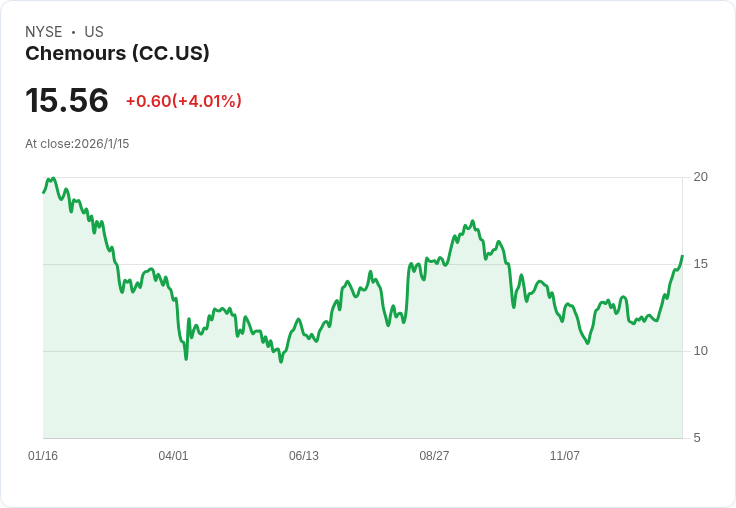This screenshot has height=508, width=736.
Task: Click the chart line's rightmost endpoint
Action: click(x=682, y=256)
